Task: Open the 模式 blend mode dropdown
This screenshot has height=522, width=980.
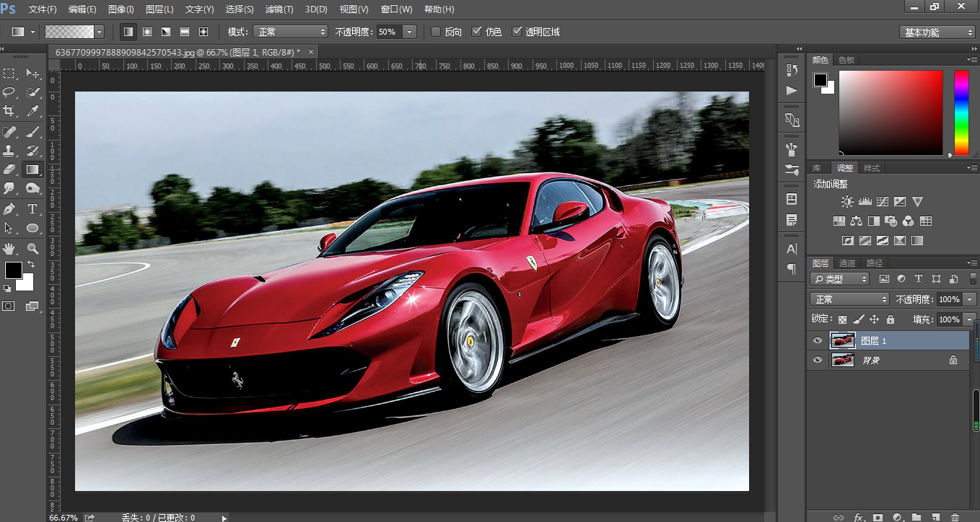Action: click(289, 32)
